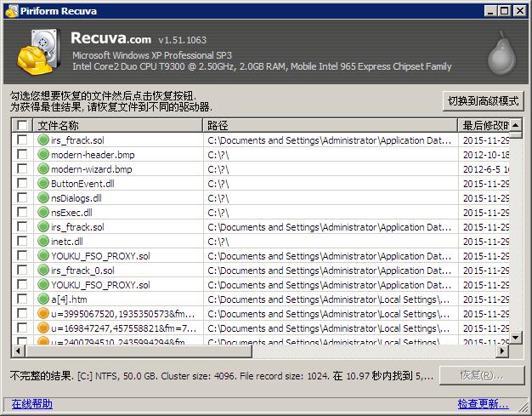Open the 在线帮助 online help link
532x416 pixels.
click(x=31, y=404)
